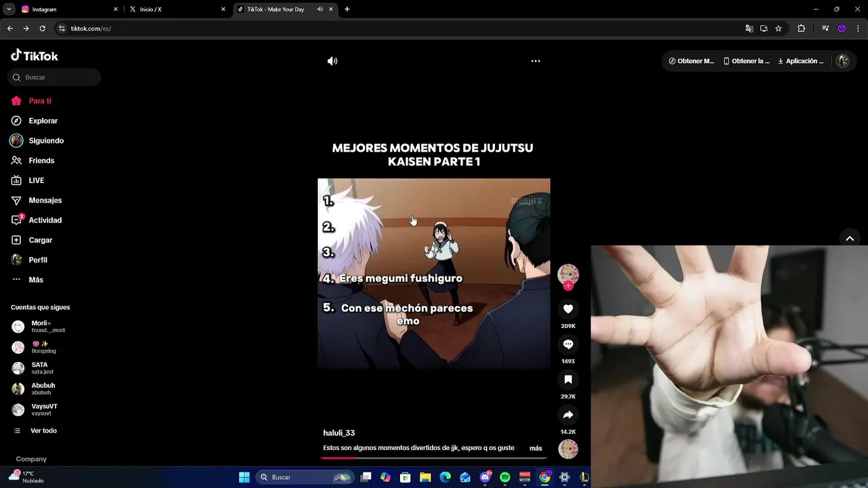
Task: Expand the caption with 'más'
Action: 536,448
